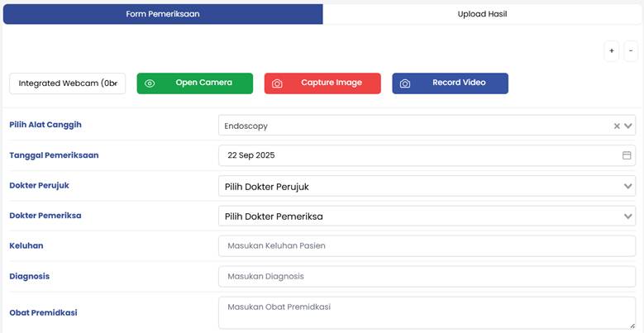
Task: Focus the Keluhan patient complaint input
Action: point(427,246)
